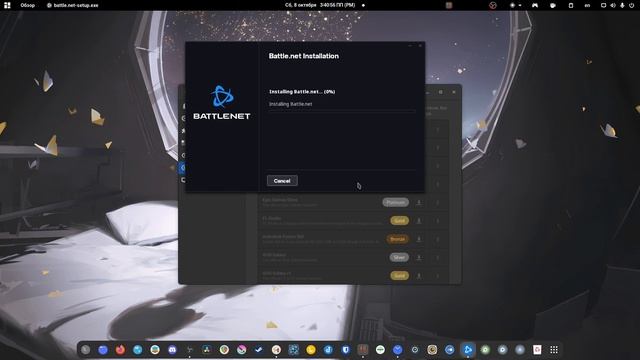The height and width of the screenshot is (360, 640).
Task: Open the power menu in top bar
Action: (x=631, y=5)
